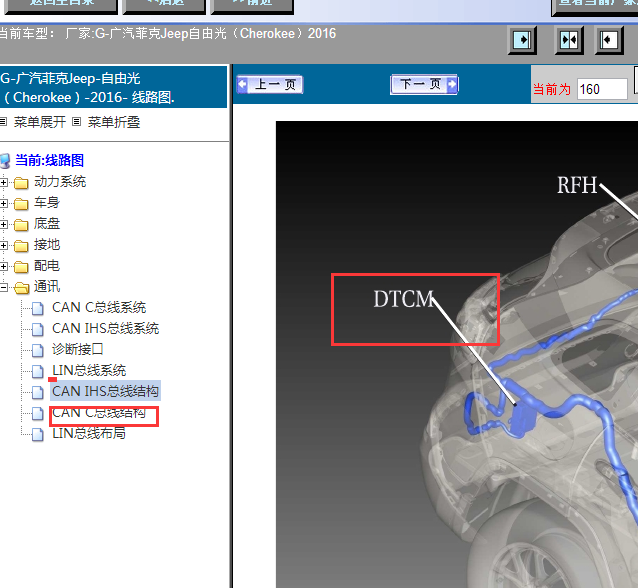This screenshot has width=638, height=588.
Task: Open the 底盘 tree item
Action: click(47, 223)
